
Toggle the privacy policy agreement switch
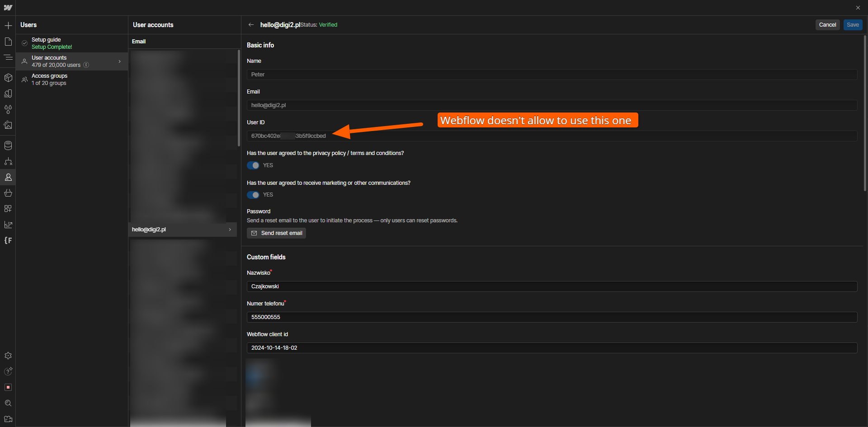[253, 165]
